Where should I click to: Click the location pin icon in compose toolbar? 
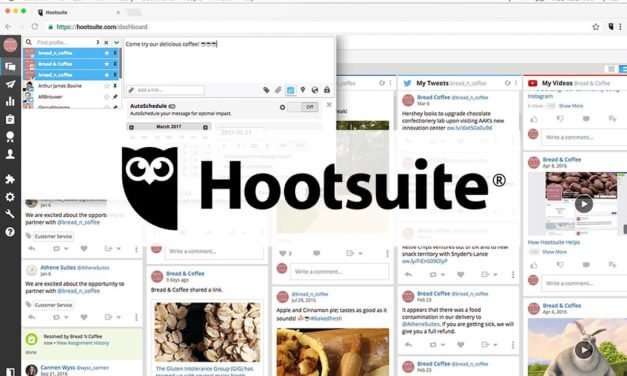(303, 90)
